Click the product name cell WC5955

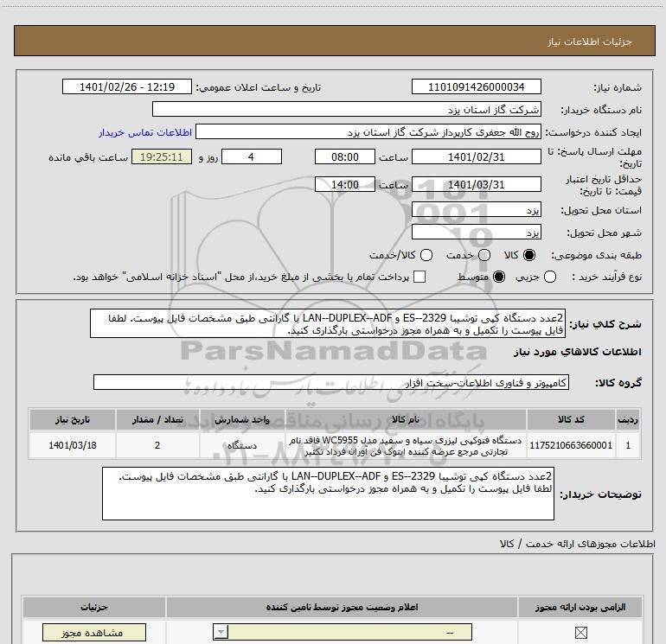[x=406, y=445]
